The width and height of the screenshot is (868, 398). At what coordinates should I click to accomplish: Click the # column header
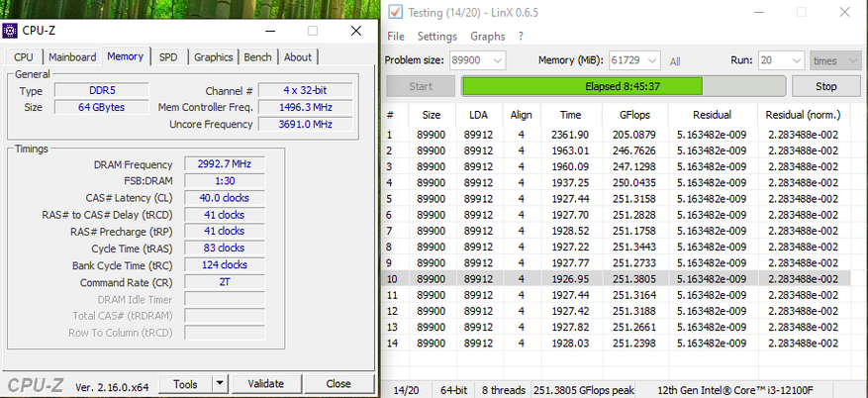click(396, 115)
